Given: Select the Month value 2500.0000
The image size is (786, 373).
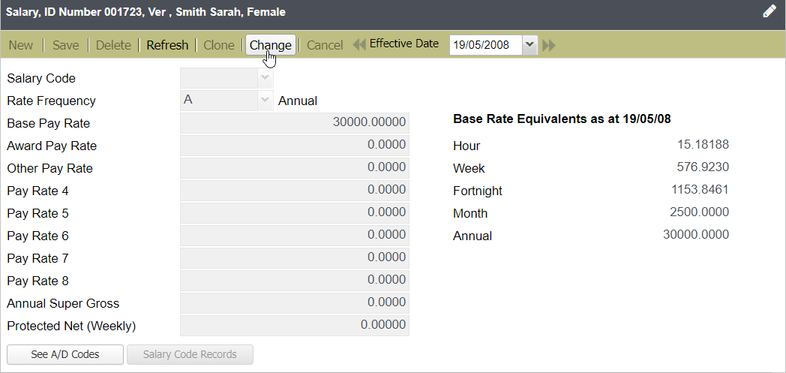Looking at the screenshot, I should pyautogui.click(x=699, y=212).
